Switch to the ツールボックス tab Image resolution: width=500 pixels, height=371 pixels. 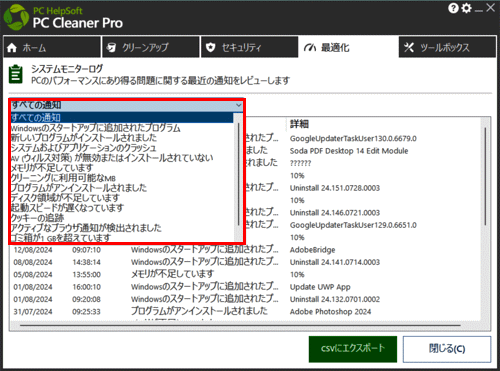click(447, 47)
